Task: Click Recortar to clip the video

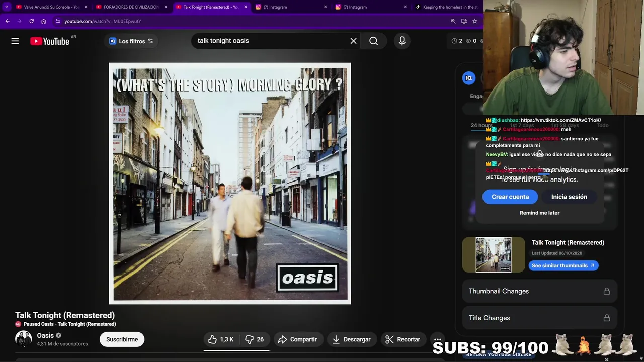Action: [x=403, y=339]
